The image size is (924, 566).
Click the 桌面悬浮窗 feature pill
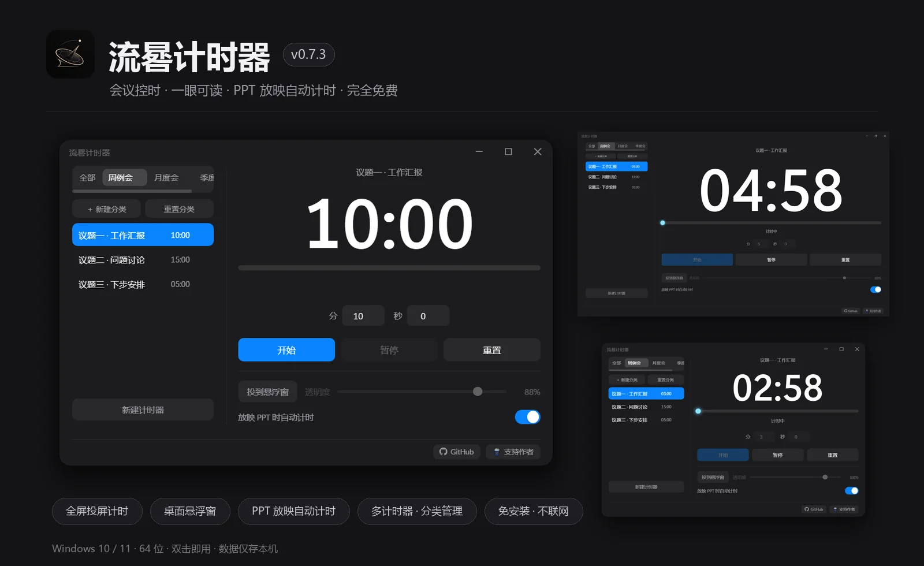pyautogui.click(x=190, y=511)
